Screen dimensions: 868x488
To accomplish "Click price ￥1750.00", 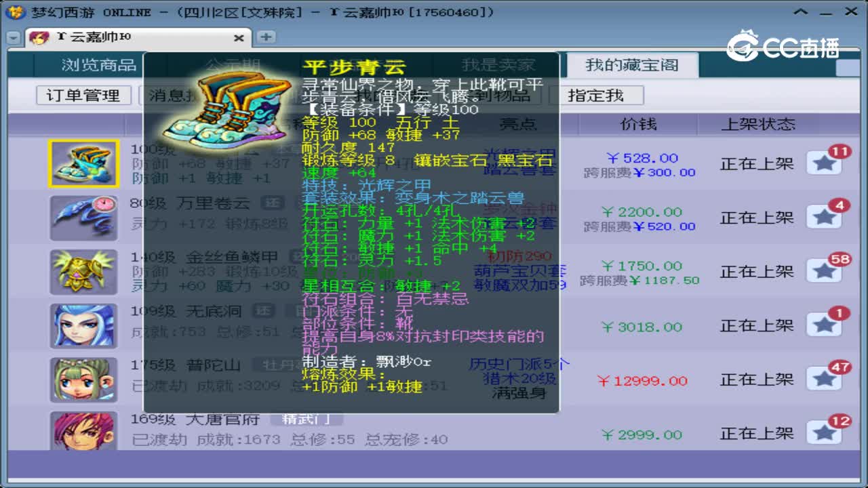I will tap(642, 266).
